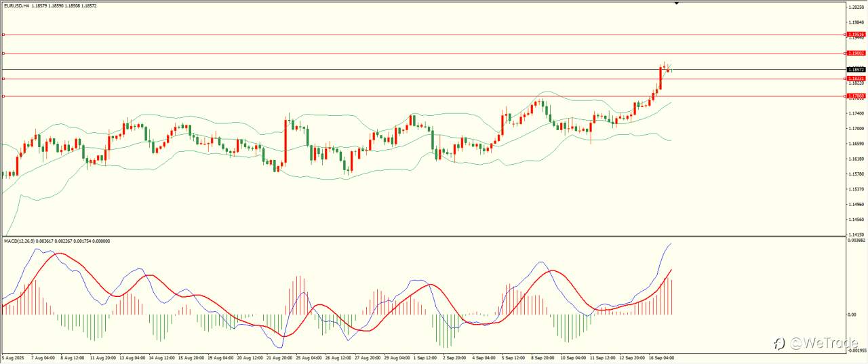Click the 5 Aug 2025 time label
The width and height of the screenshot is (868, 364).
click(12, 357)
